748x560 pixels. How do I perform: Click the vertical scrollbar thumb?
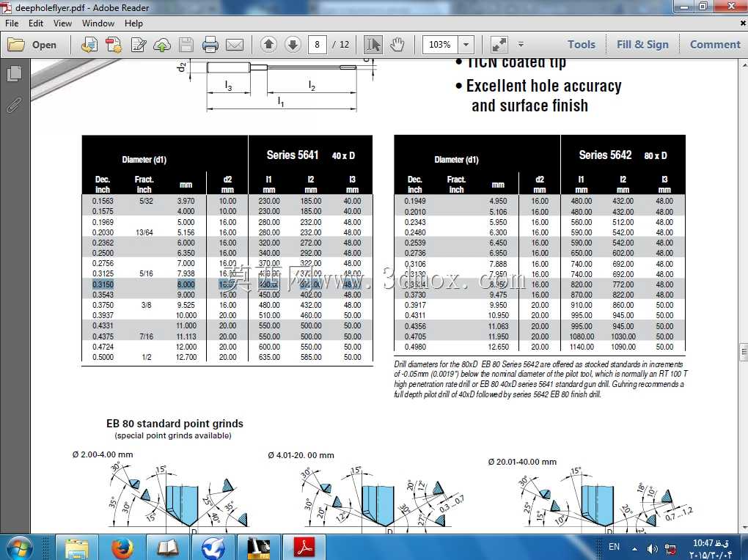tap(744, 352)
